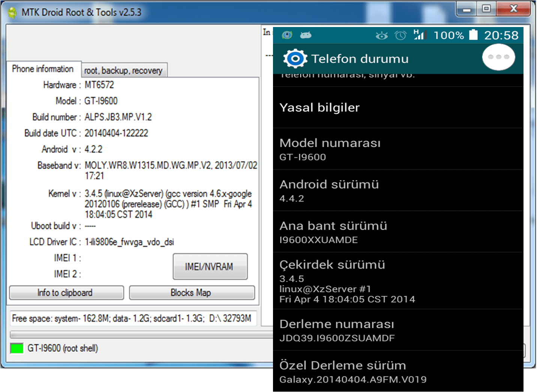Tap the smart stay eye icon

pyautogui.click(x=382, y=35)
